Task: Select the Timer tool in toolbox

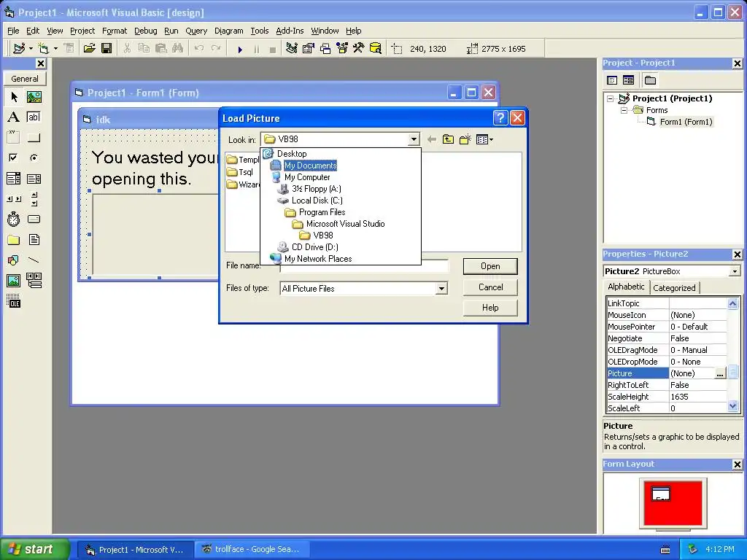Action: coord(14,219)
